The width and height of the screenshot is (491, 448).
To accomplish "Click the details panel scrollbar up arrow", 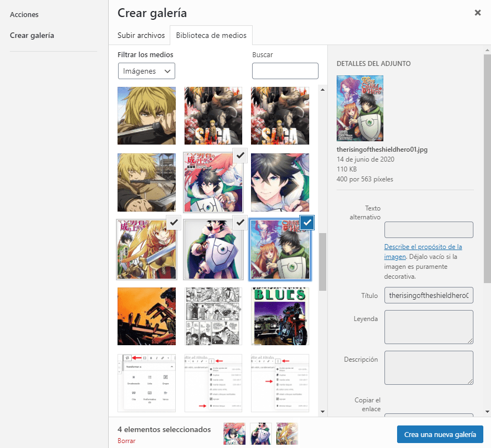I will 487,50.
